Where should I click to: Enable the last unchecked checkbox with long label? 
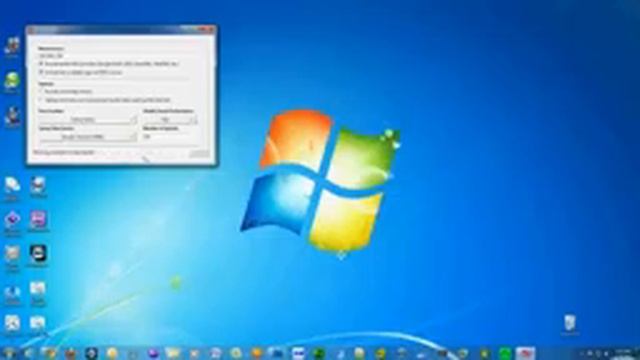(x=41, y=100)
